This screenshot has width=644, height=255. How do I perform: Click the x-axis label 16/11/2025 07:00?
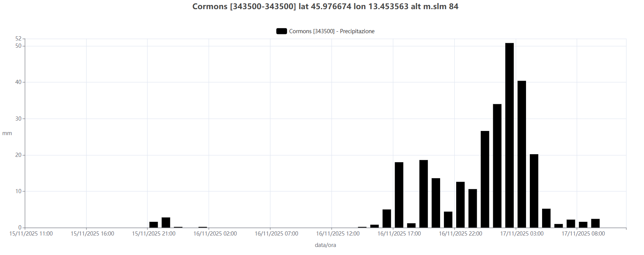276,234
